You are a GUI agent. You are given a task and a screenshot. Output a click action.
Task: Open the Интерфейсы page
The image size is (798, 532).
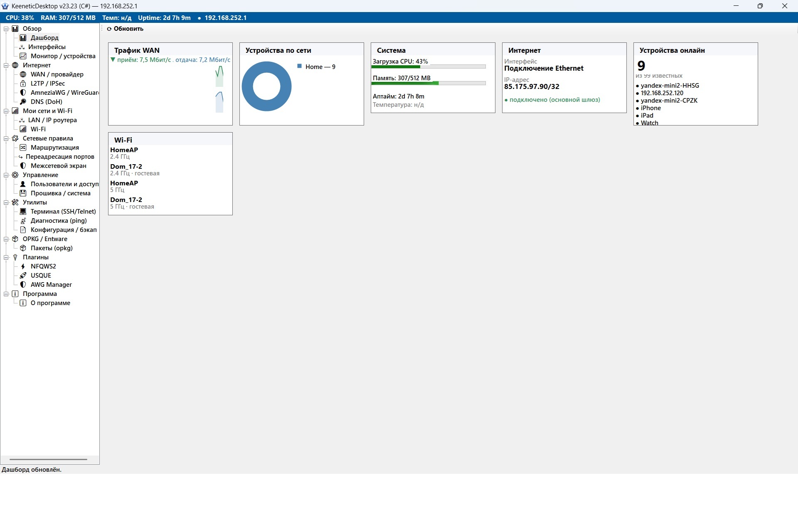pos(47,47)
